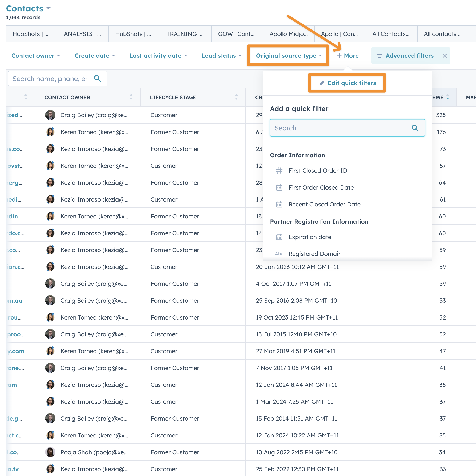Close the Advanced filters with X icon
The height and width of the screenshot is (476, 476).
(x=444, y=56)
